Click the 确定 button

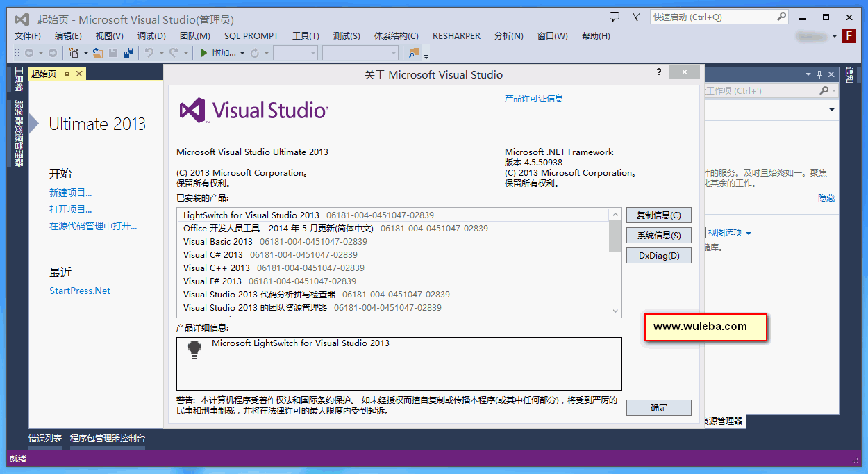tap(658, 408)
